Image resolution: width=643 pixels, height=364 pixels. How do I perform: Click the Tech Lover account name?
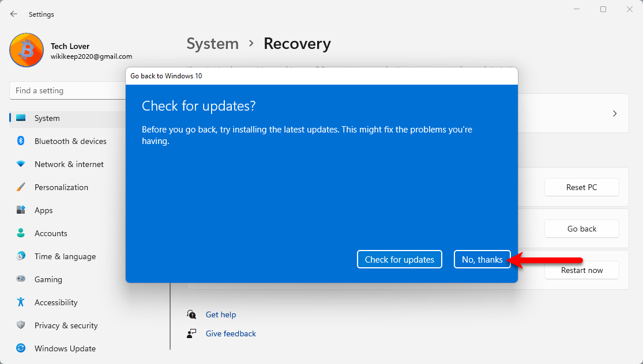[x=70, y=46]
